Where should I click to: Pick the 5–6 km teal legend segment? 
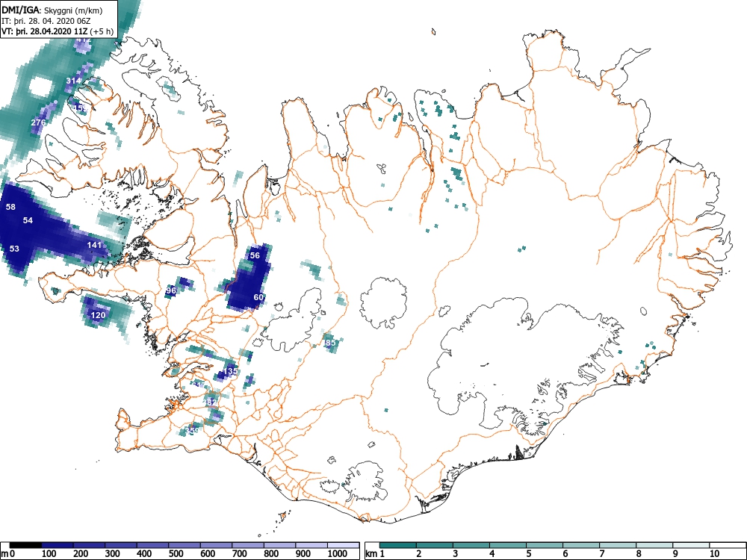click(x=545, y=545)
